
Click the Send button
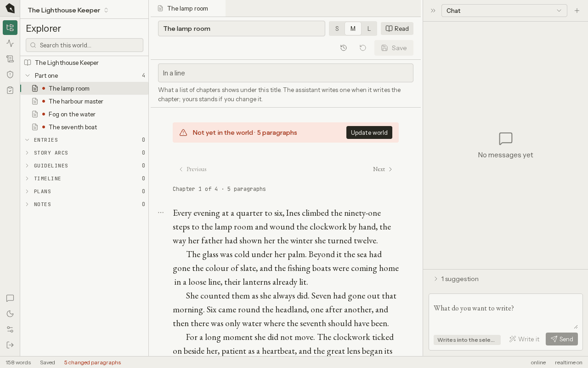coord(562,339)
